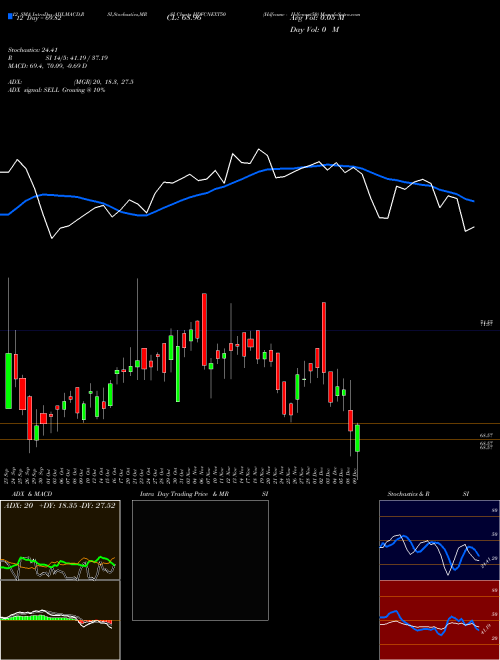Click the last green candlestick on the chart
The height and width of the screenshot is (660, 500).
pos(357,438)
